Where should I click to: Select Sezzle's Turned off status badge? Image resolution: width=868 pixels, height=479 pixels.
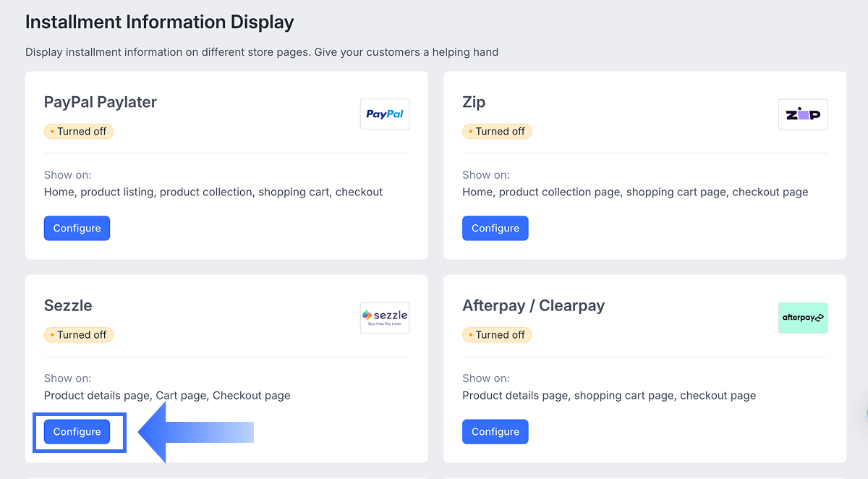79,334
